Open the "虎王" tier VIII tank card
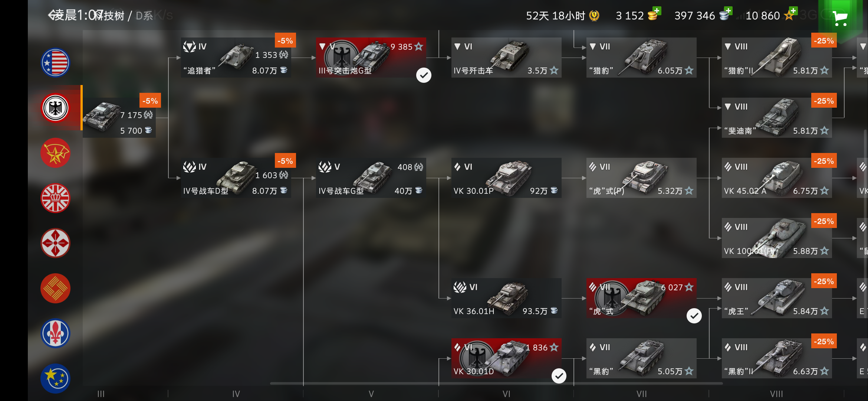This screenshot has width=868, height=401. point(777,298)
